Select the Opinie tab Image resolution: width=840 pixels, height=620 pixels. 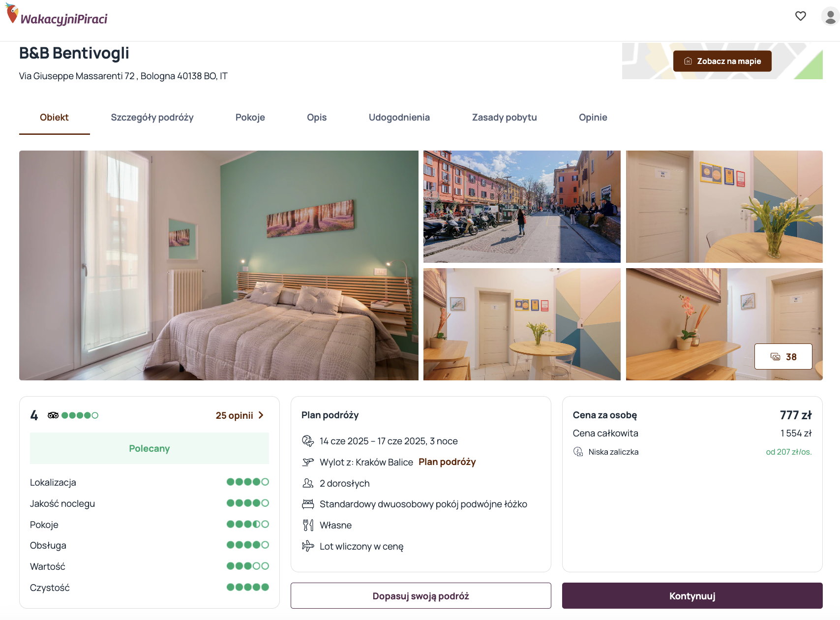pos(593,118)
